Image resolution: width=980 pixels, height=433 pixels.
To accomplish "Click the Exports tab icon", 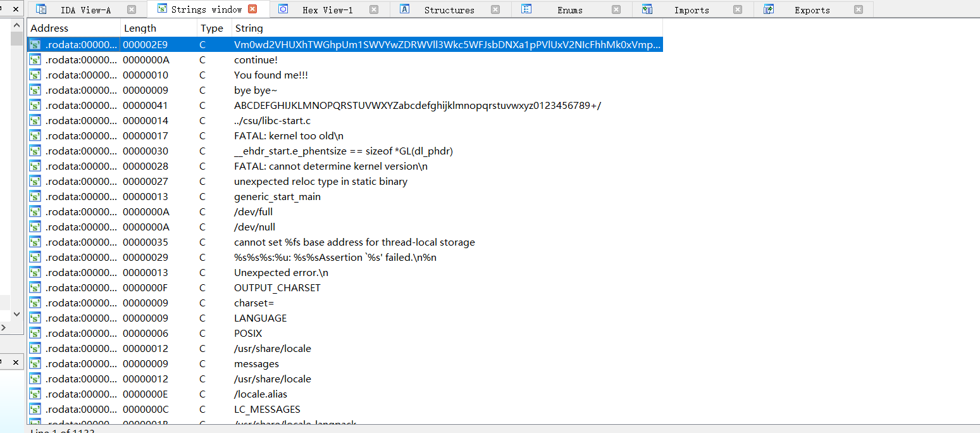I will [769, 9].
